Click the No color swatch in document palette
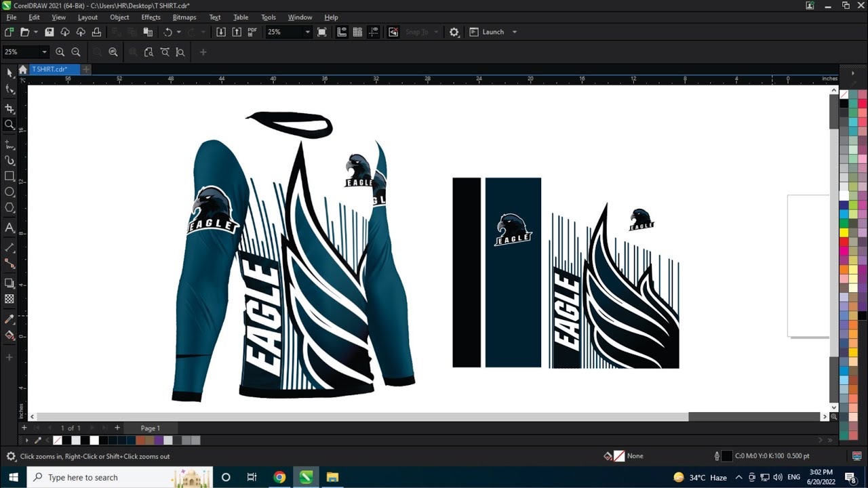This screenshot has width=868, height=488. (x=58, y=441)
